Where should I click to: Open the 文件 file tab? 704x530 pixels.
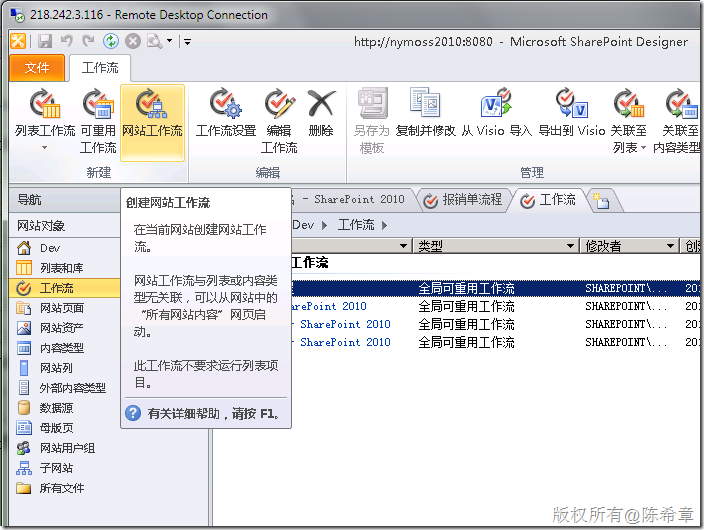click(37, 68)
